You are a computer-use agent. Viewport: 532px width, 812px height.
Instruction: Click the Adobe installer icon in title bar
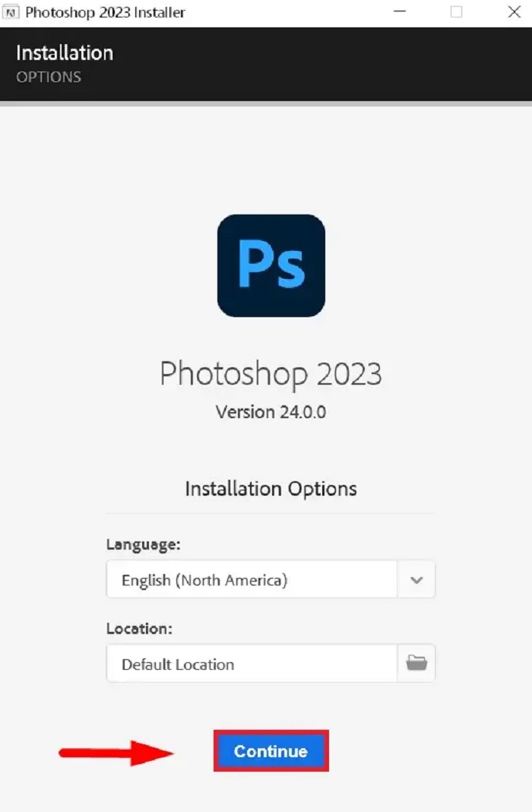point(11,12)
